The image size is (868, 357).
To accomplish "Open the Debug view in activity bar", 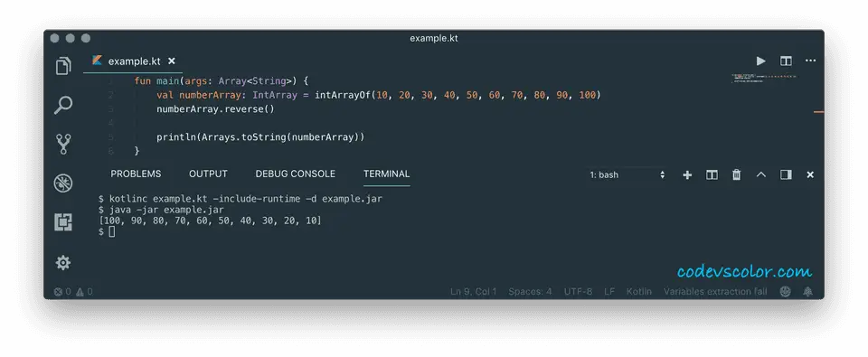I will coord(63,183).
